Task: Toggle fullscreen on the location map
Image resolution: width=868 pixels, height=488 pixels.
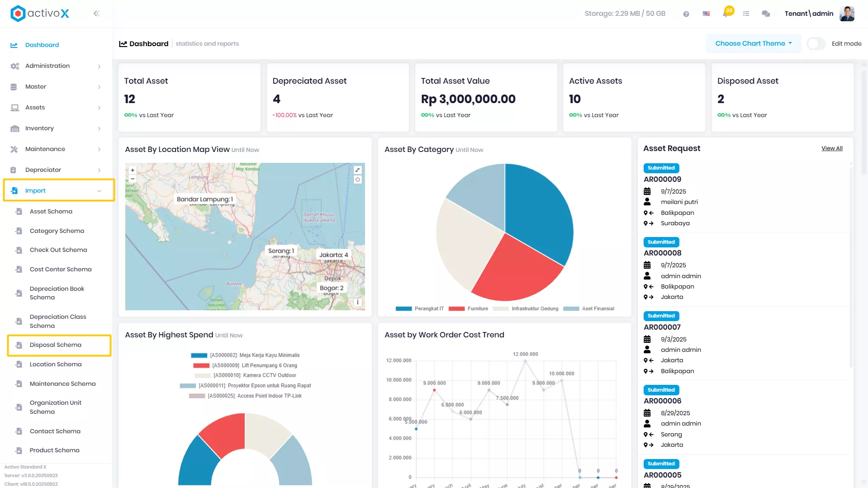Action: [357, 170]
